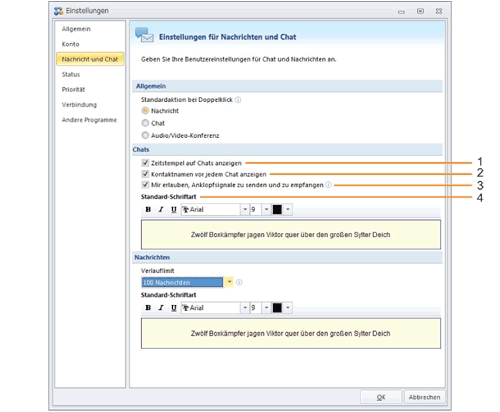This screenshot has height=412, width=500.
Task: Uncheck Kontaktnamen vor jedem Chat anzeigen
Action: [145, 174]
